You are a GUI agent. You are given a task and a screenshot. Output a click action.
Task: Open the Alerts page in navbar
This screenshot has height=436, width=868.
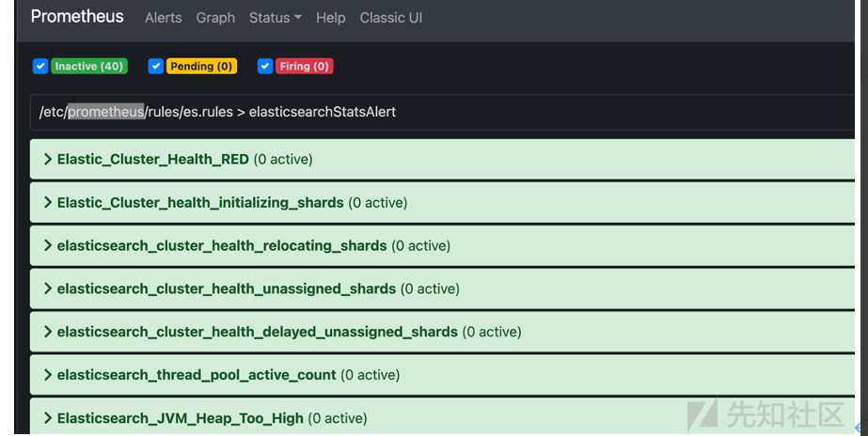pyautogui.click(x=163, y=18)
